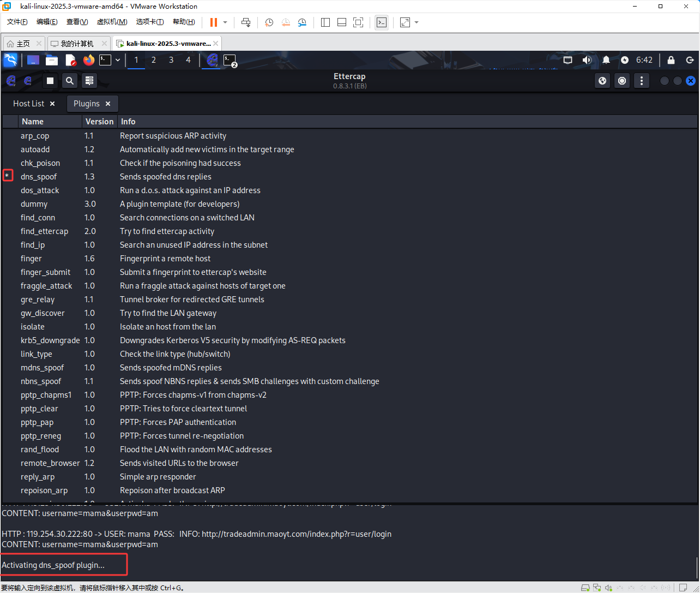Lock the Kali screen with padlock icon
The image size is (700, 593).
pos(671,60)
